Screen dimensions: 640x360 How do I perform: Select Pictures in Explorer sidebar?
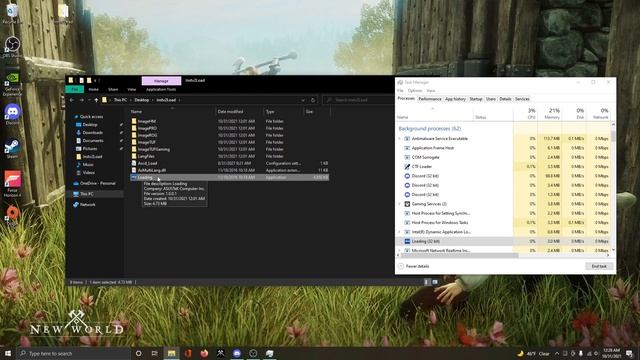pyautogui.click(x=90, y=149)
